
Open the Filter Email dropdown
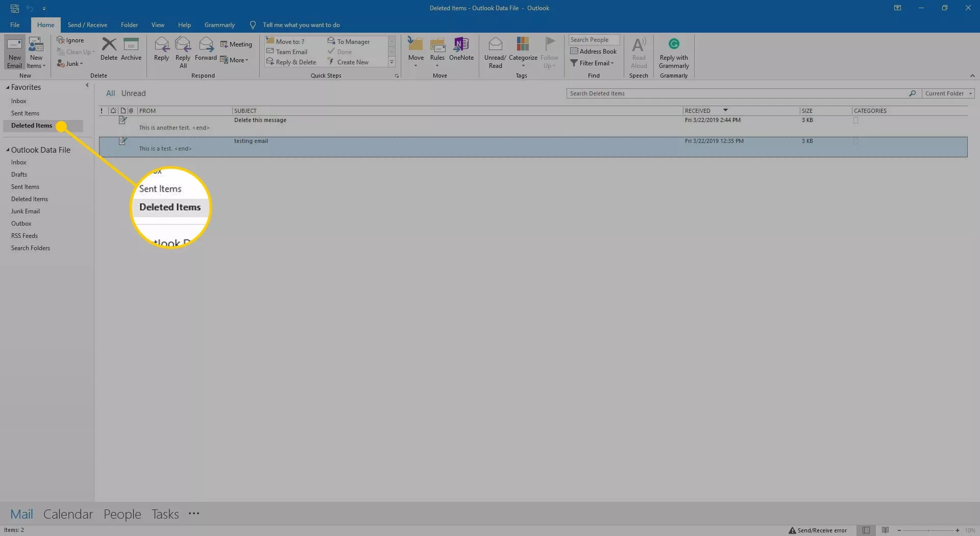pos(592,63)
